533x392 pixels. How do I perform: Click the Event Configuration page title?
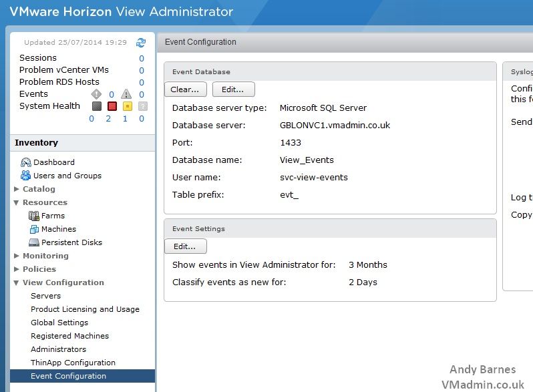(200, 42)
